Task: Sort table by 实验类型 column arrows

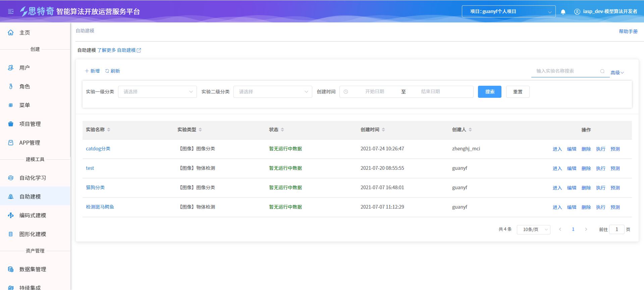Action: [x=200, y=130]
